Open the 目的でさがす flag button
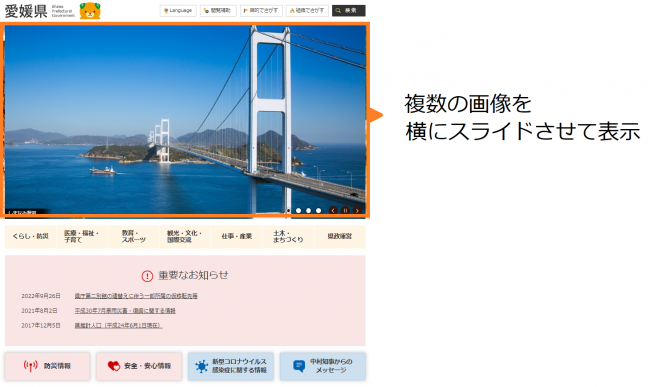The width and height of the screenshot is (650, 387). click(261, 11)
